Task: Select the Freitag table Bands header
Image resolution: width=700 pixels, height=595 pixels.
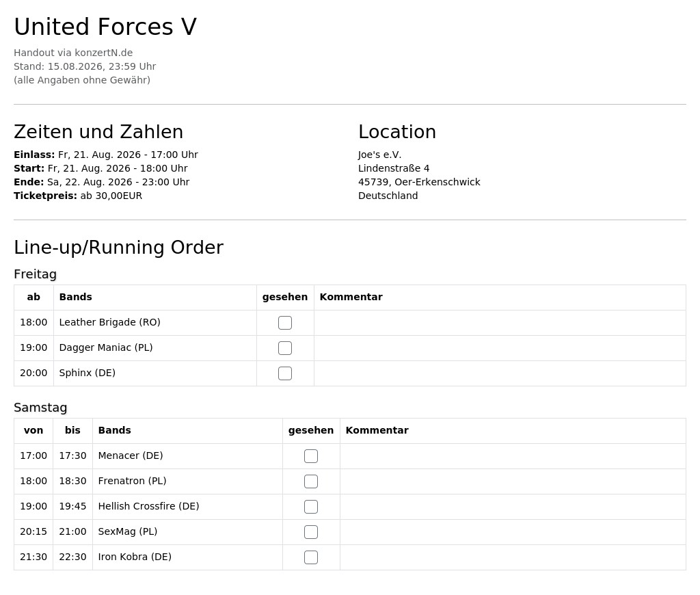Action: tap(75, 297)
